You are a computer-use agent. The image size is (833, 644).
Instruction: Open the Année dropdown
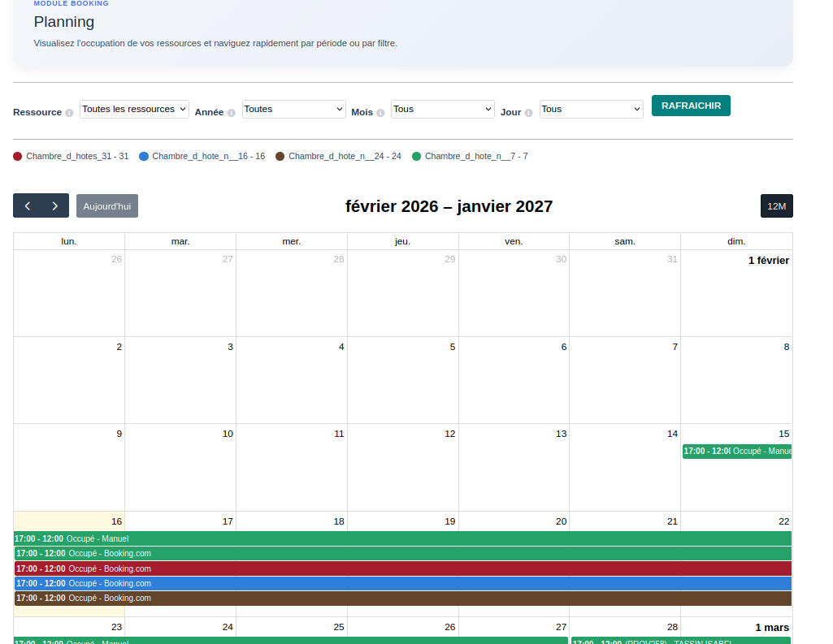[293, 109]
